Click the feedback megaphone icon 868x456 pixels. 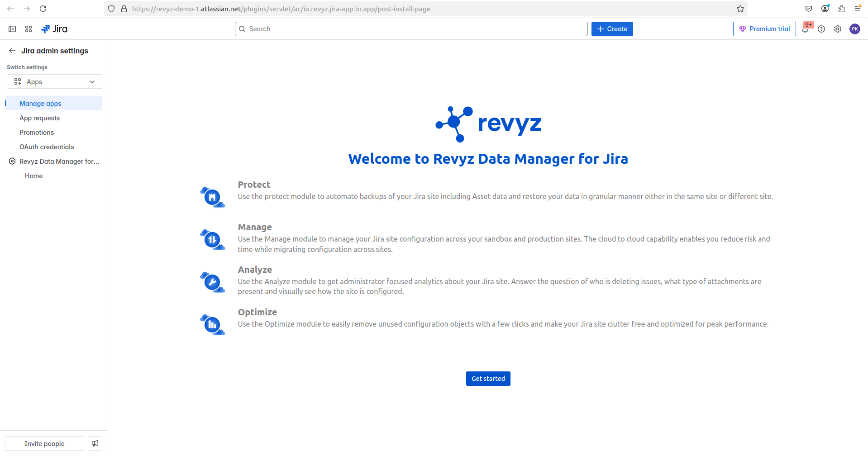coord(95,443)
